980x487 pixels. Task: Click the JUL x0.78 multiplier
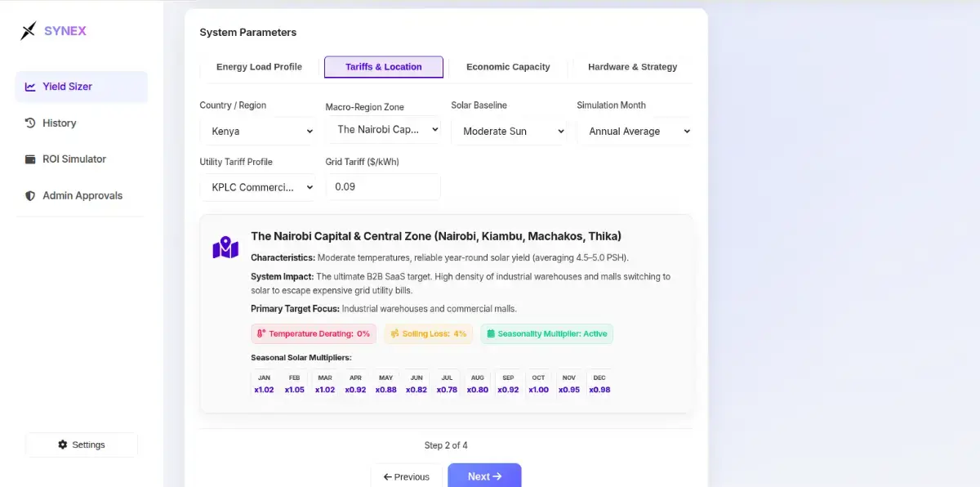point(447,384)
